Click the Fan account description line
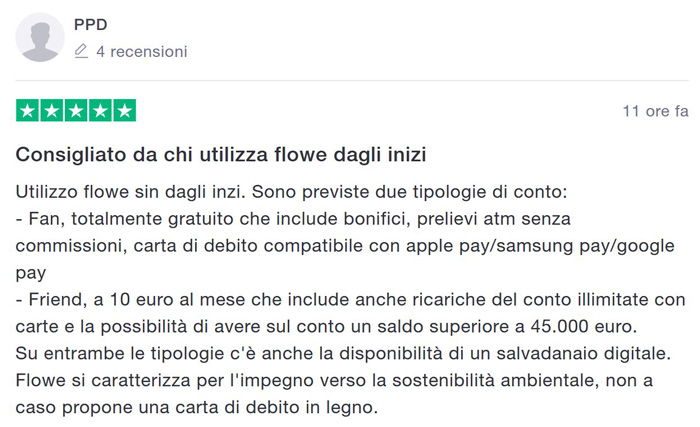Image resolution: width=700 pixels, height=427 pixels. tap(293, 219)
